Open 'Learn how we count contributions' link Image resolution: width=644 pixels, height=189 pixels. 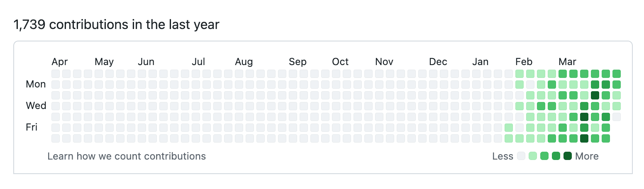coord(127,156)
